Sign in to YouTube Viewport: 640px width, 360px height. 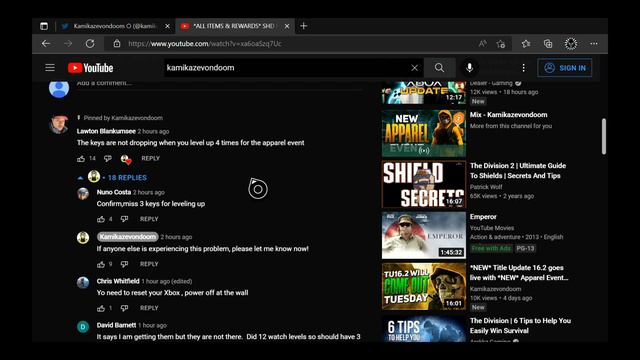(565, 68)
